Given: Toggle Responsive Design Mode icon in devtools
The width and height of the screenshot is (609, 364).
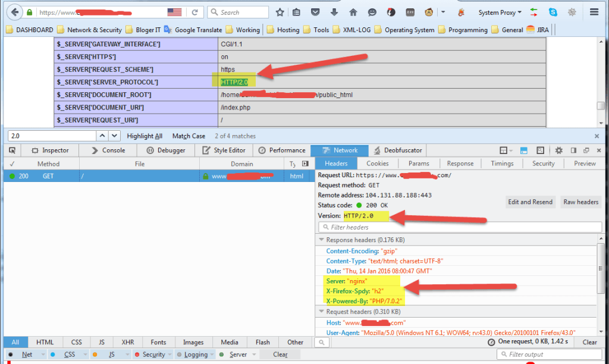Looking at the screenshot, I should [x=540, y=150].
